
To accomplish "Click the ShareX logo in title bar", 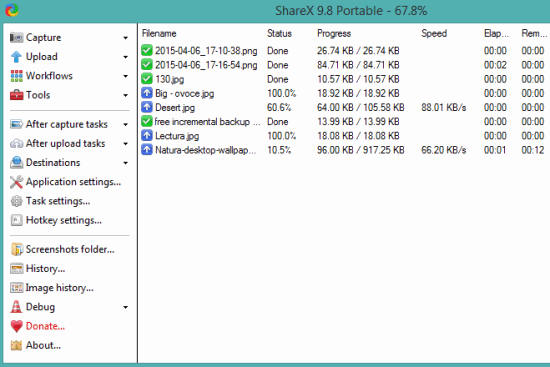I will point(12,10).
